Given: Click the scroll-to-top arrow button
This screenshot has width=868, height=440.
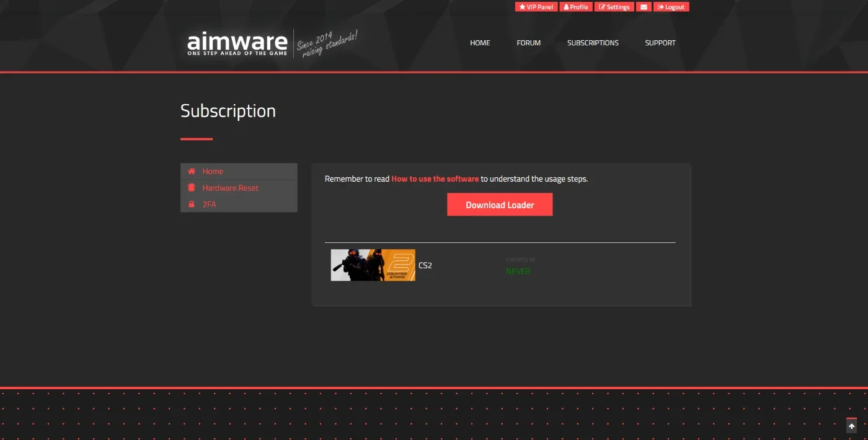Looking at the screenshot, I should point(851,426).
